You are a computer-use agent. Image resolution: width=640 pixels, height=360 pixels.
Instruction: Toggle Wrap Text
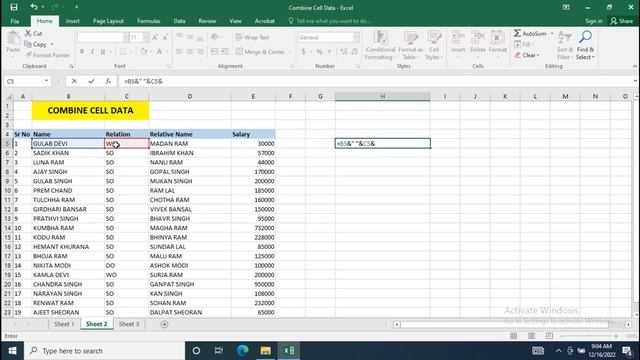pyautogui.click(x=252, y=37)
